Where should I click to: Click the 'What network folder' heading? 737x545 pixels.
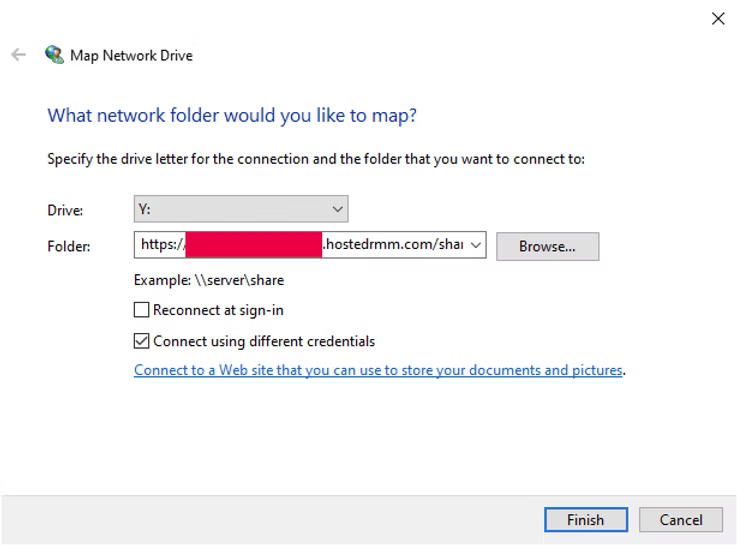pyautogui.click(x=232, y=116)
